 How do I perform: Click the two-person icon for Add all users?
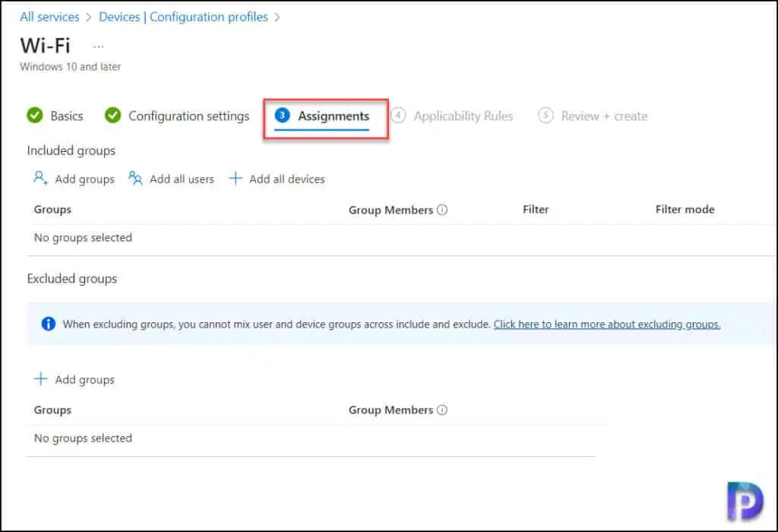tap(135, 178)
